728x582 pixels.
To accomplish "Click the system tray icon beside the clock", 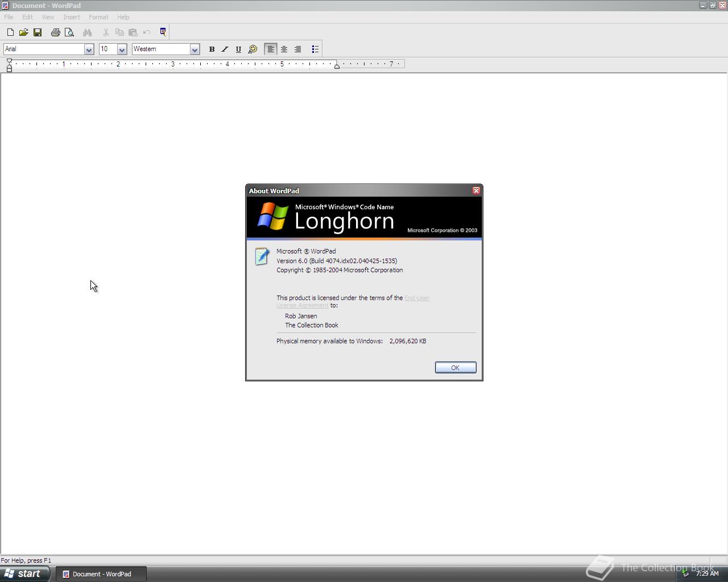I will coord(686,573).
